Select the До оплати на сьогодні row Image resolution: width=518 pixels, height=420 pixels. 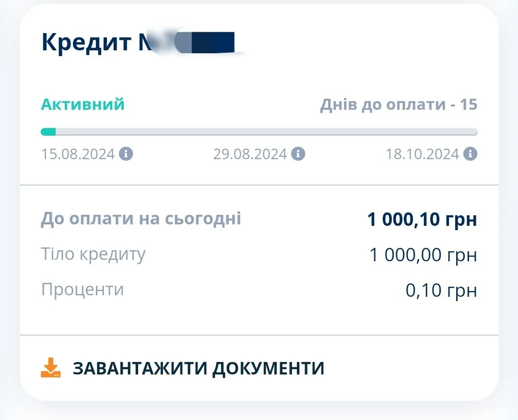[141, 218]
